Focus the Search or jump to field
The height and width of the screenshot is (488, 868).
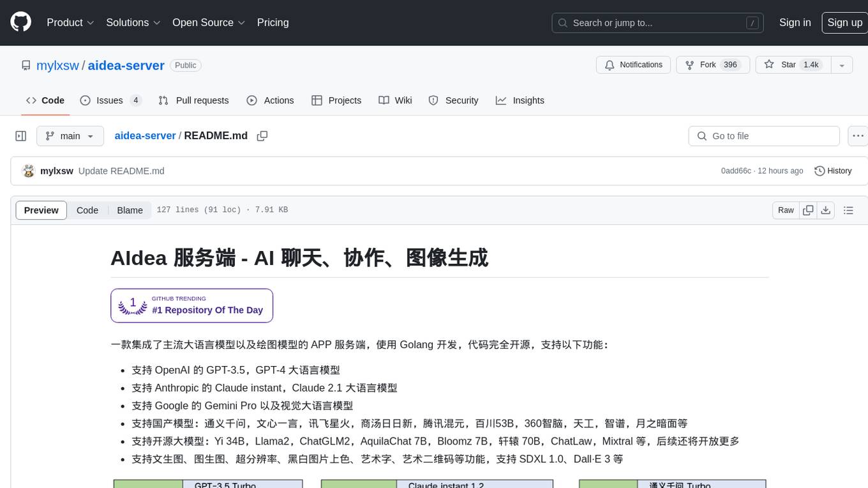point(659,23)
